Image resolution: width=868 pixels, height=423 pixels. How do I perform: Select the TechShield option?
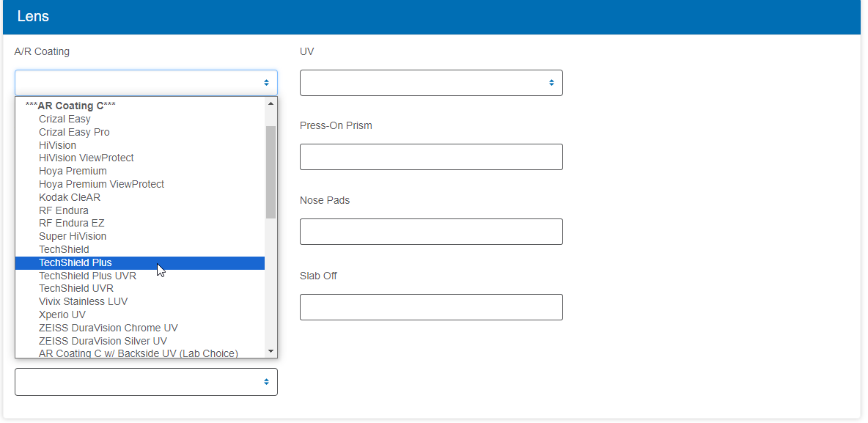click(x=139, y=250)
